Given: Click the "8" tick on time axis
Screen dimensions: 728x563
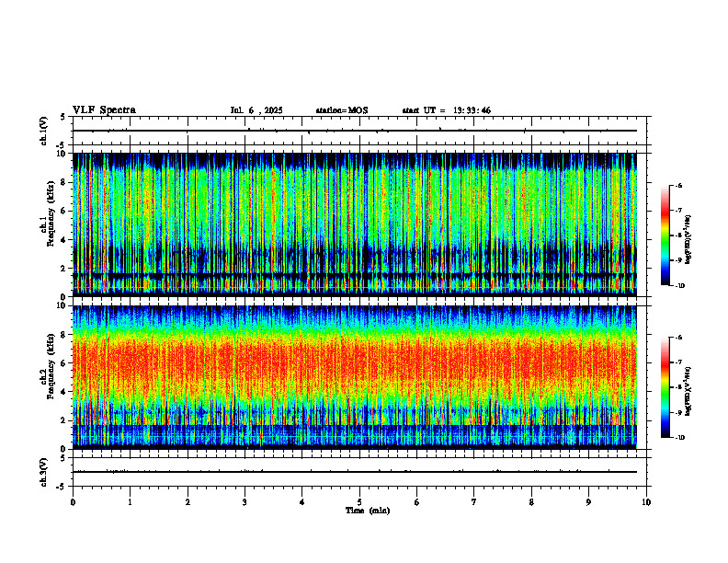Looking at the screenshot, I should (x=531, y=502).
